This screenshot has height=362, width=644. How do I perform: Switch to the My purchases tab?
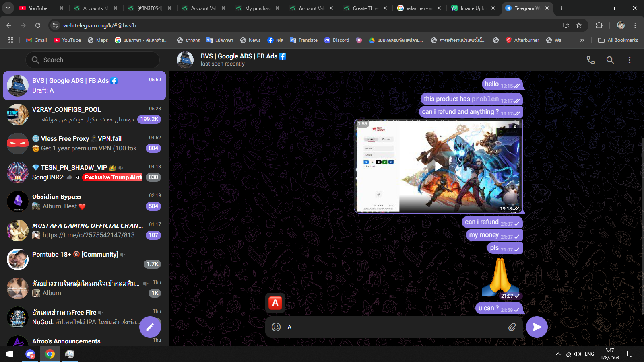click(x=258, y=8)
